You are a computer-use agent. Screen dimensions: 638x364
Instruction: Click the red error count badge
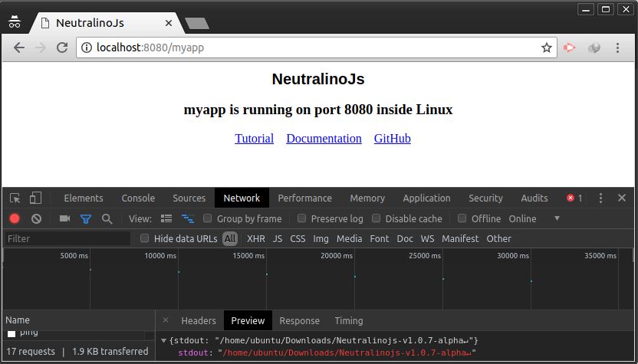pyautogui.click(x=574, y=198)
